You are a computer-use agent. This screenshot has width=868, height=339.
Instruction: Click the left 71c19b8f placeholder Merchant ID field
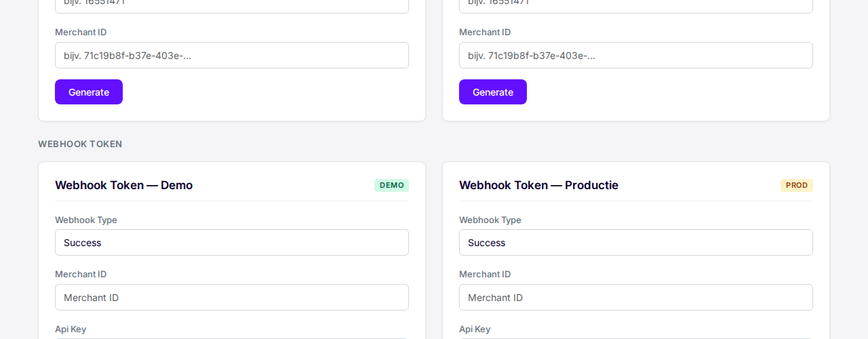(x=232, y=56)
